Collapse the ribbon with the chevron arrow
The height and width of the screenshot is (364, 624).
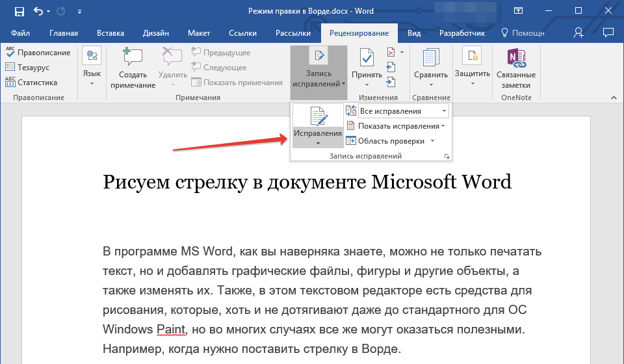[x=612, y=96]
